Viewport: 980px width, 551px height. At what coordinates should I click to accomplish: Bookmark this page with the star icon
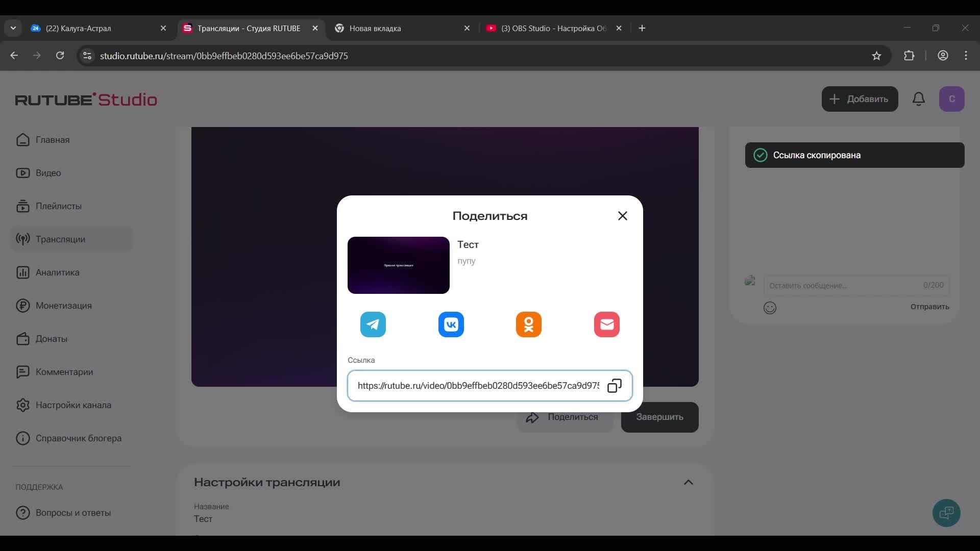876,56
